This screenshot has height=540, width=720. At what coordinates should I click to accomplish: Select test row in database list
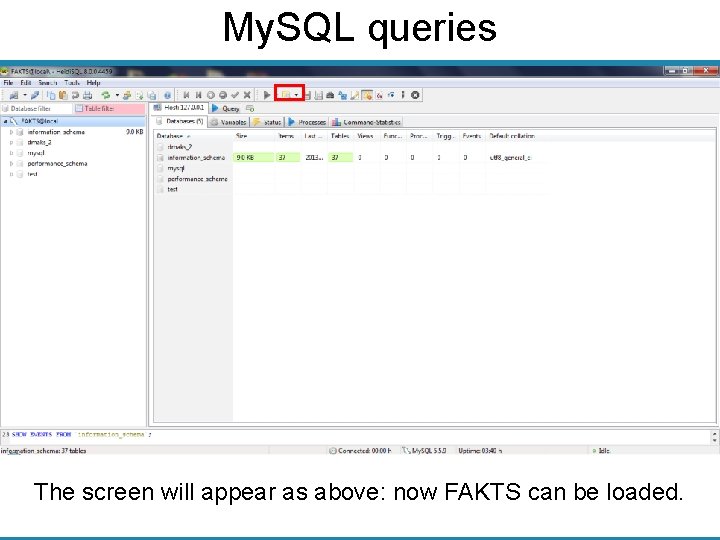tap(172, 189)
